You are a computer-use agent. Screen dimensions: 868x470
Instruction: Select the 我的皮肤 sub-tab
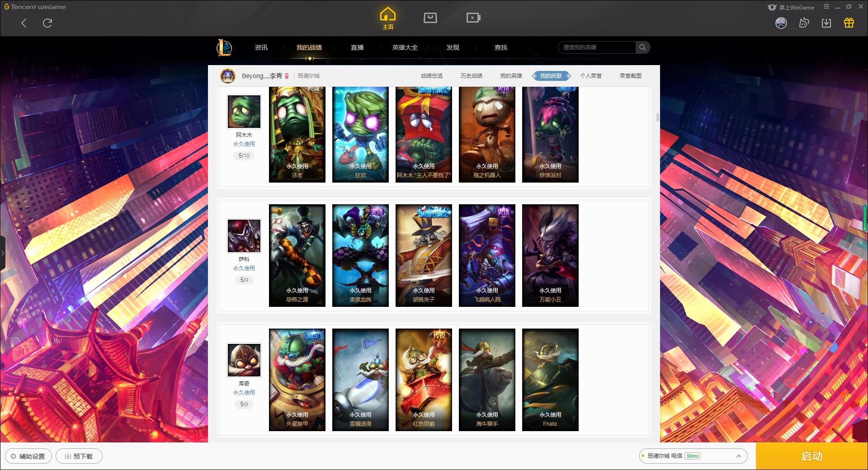pos(551,76)
